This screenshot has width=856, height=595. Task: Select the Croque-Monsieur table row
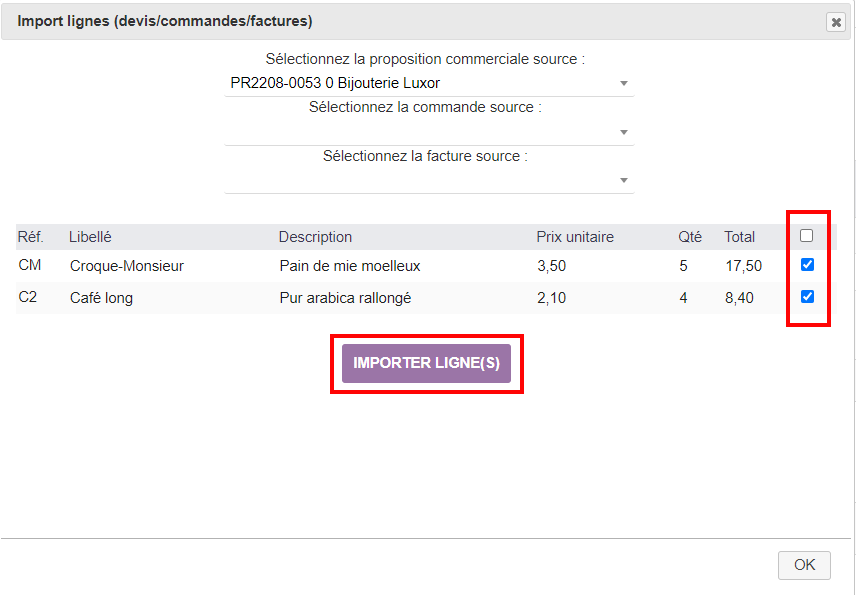pos(400,266)
